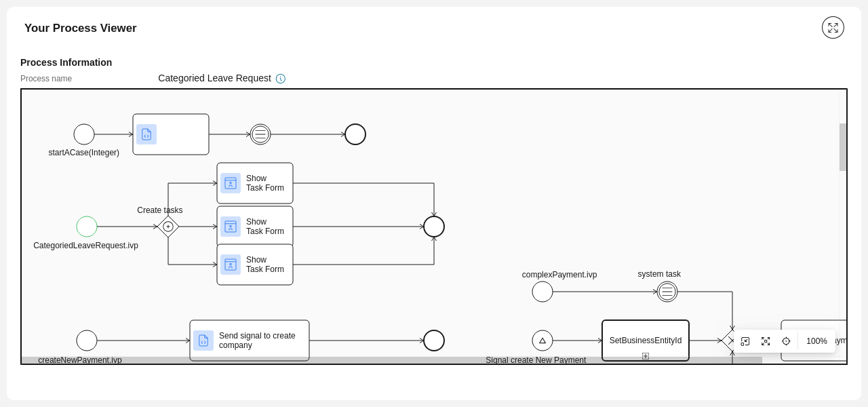Click the createNewPayment.ivp start event circle
This screenshot has height=407, width=868.
(x=86, y=340)
